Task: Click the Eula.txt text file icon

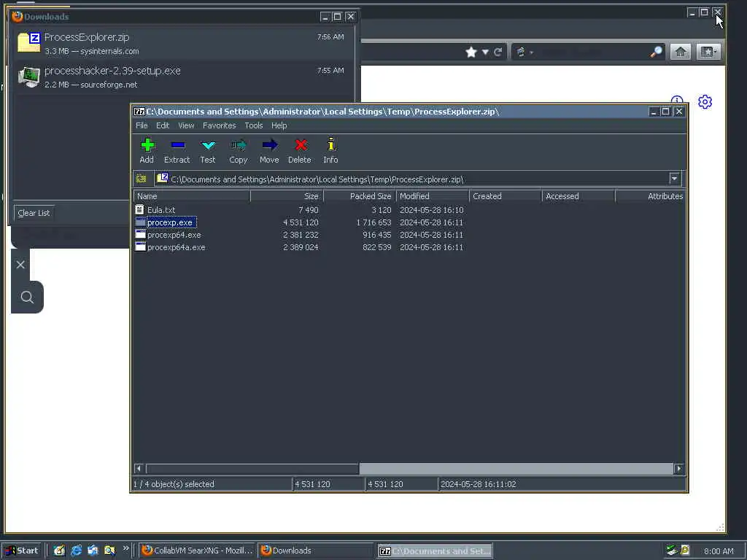Action: pos(139,209)
